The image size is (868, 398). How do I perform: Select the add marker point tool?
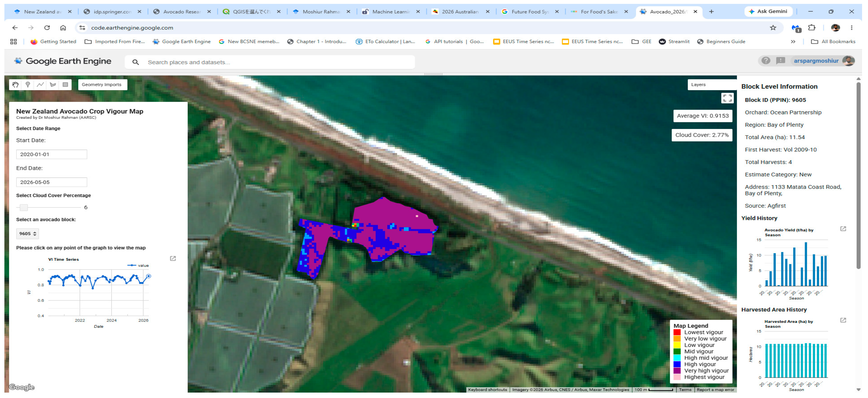point(28,84)
